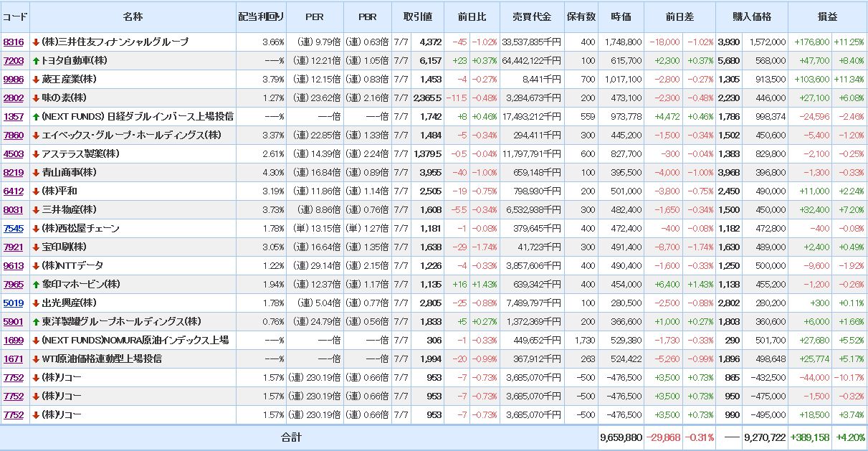This screenshot has width=868, height=451.
Task: Open the 1699 原油インデックス code link
Action: coord(14,341)
